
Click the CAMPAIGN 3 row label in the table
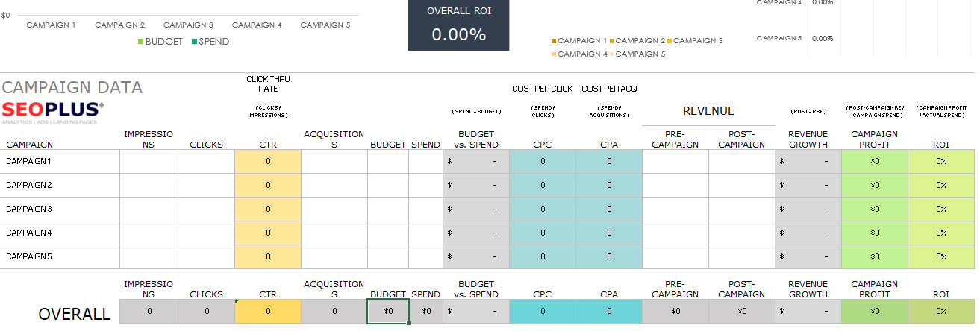click(x=30, y=209)
